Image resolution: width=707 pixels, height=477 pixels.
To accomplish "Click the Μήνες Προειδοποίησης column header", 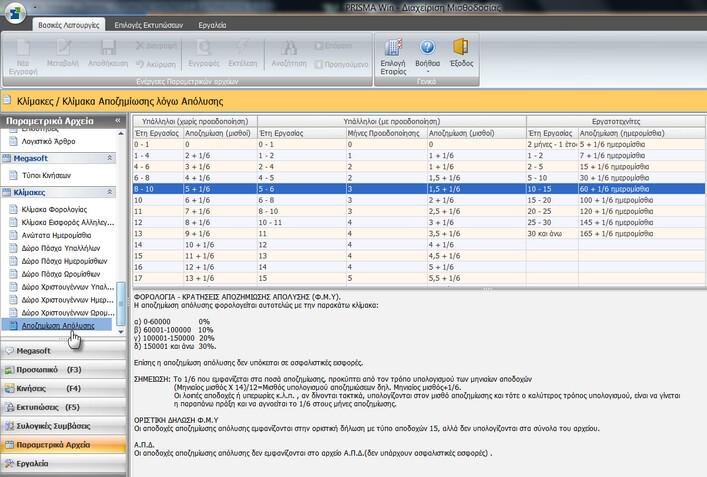I will 386,133.
